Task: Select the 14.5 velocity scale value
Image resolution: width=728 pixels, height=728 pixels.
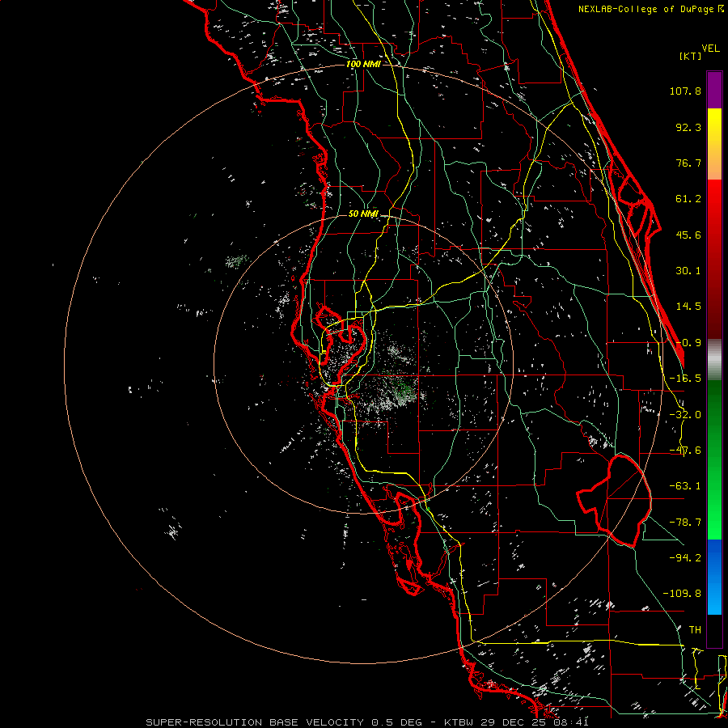Action: click(688, 307)
